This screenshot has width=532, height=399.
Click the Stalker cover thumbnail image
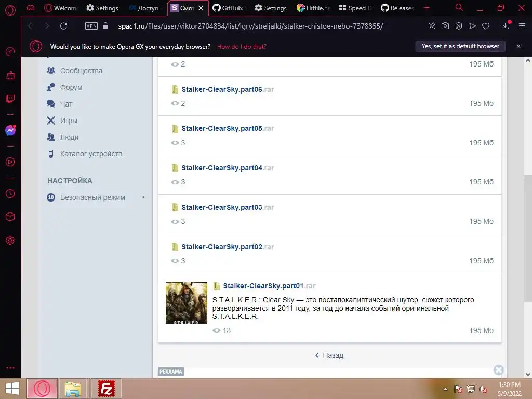point(187,303)
